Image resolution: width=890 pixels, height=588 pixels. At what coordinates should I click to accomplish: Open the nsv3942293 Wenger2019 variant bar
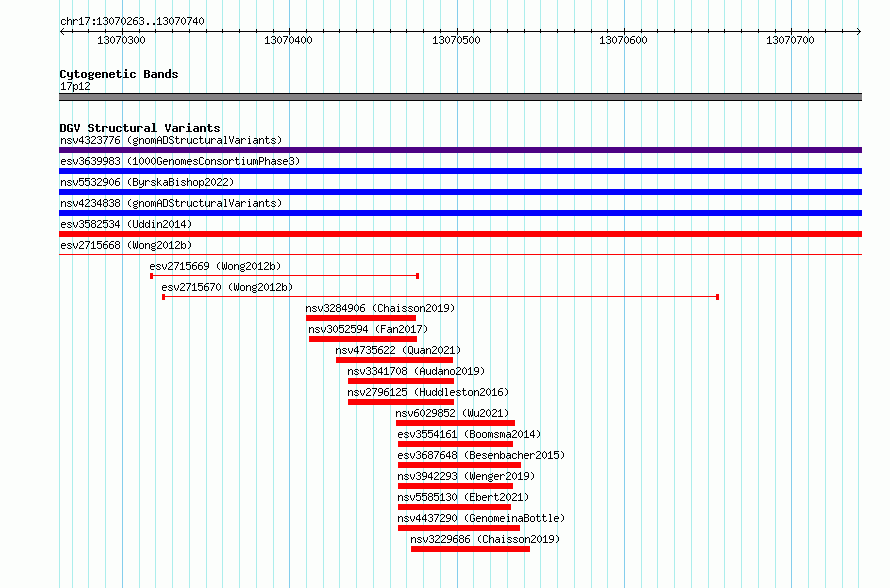tap(455, 486)
